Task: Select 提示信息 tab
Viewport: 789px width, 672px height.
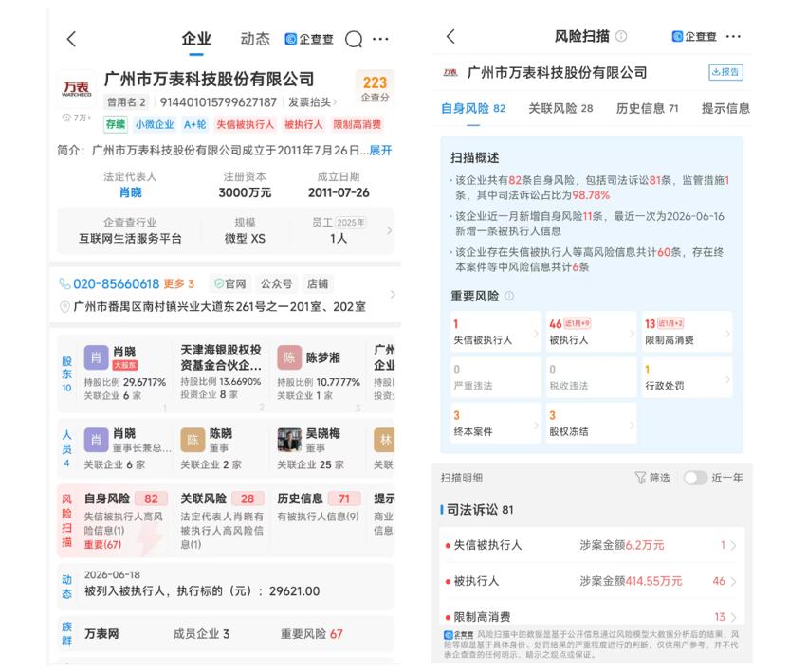Action: point(725,108)
